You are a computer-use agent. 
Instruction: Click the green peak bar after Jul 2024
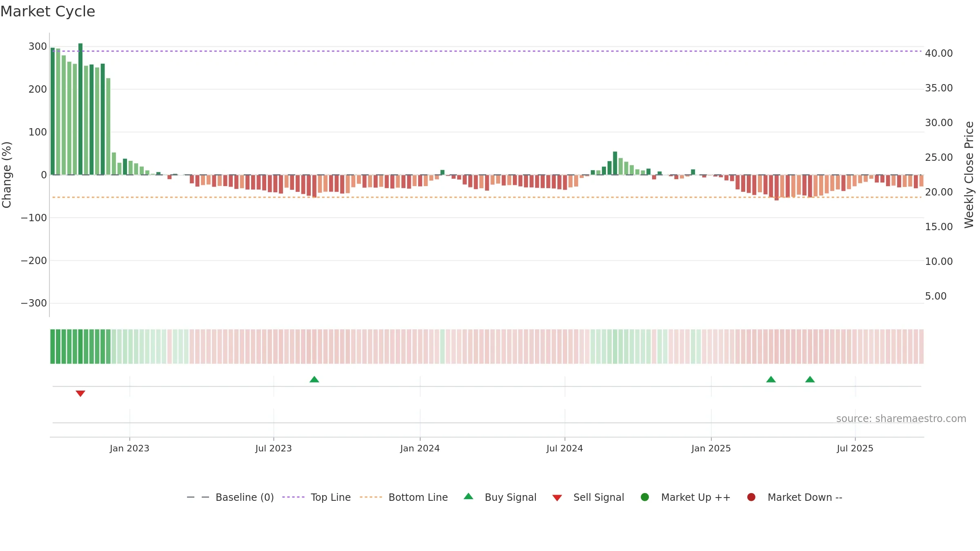(x=615, y=163)
